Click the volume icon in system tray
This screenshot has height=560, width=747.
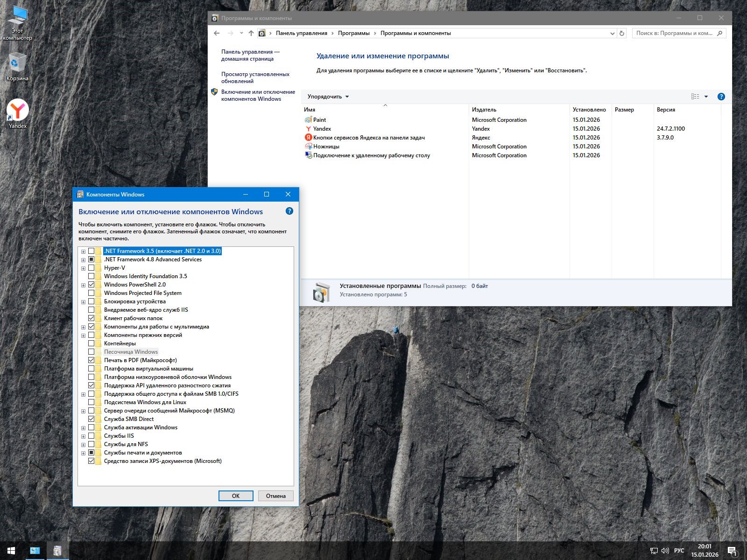point(665,551)
